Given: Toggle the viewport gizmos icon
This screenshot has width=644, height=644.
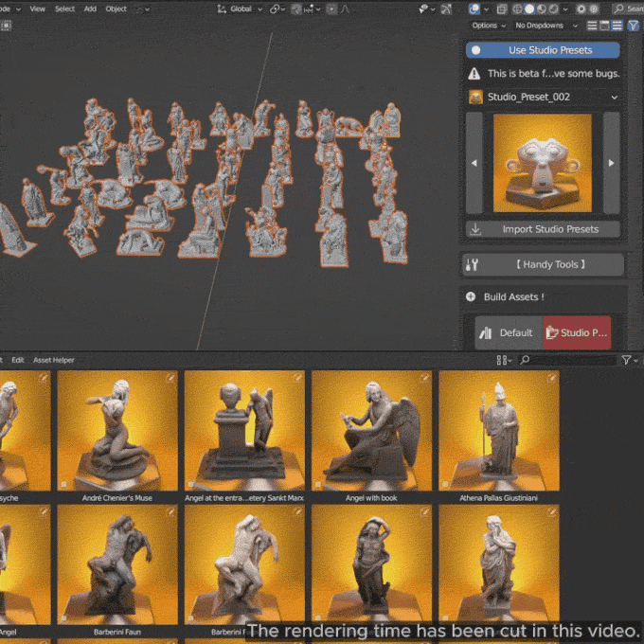Looking at the screenshot, I should click(x=446, y=9).
